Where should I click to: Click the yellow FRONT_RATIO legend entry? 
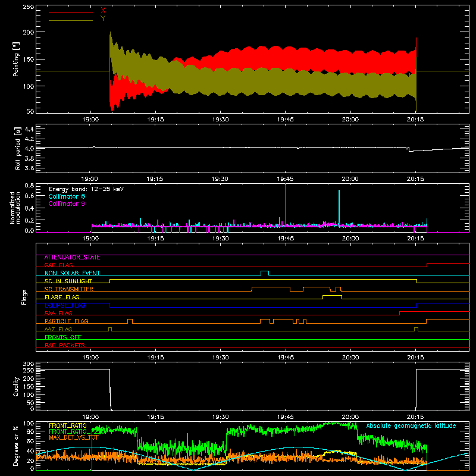click(x=68, y=425)
